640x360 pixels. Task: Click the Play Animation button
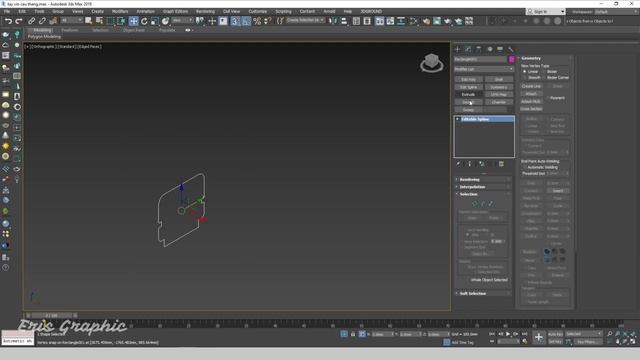point(508,334)
